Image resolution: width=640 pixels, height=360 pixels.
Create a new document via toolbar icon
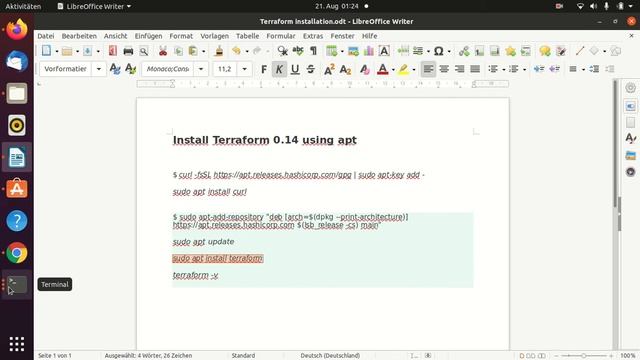(x=46, y=51)
